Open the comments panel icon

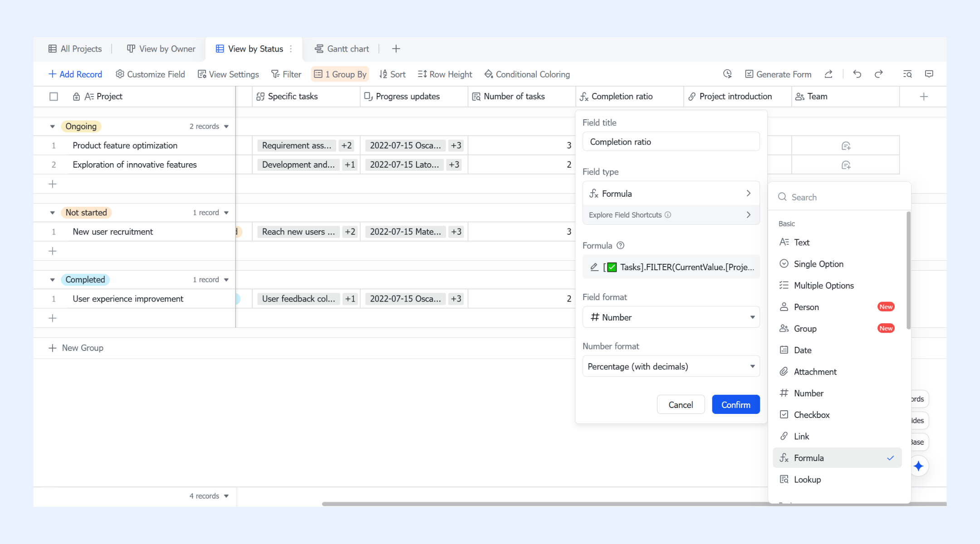tap(929, 74)
